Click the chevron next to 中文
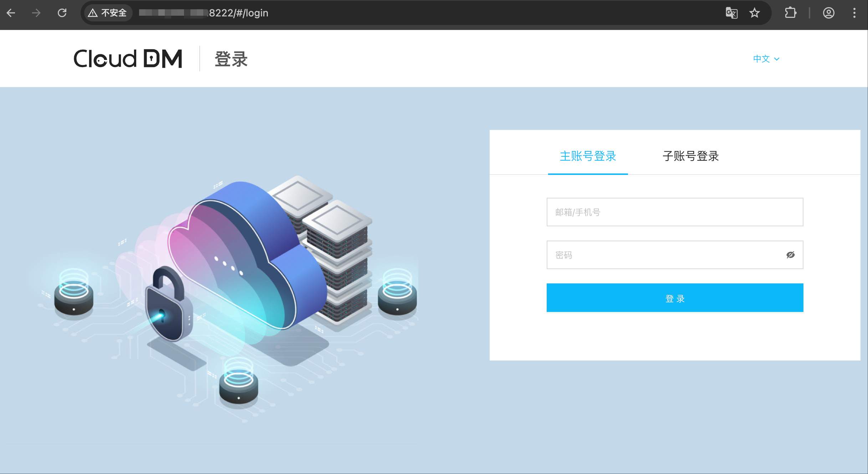The height and width of the screenshot is (474, 868). point(777,59)
